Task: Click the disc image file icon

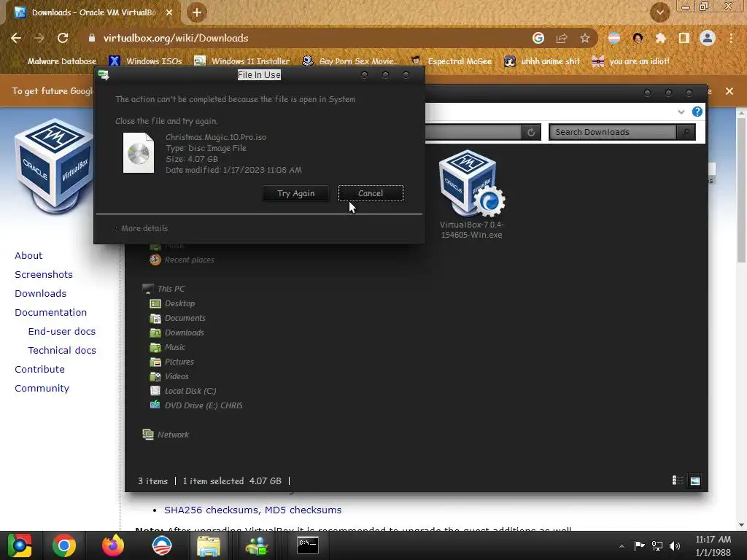Action: tap(139, 153)
